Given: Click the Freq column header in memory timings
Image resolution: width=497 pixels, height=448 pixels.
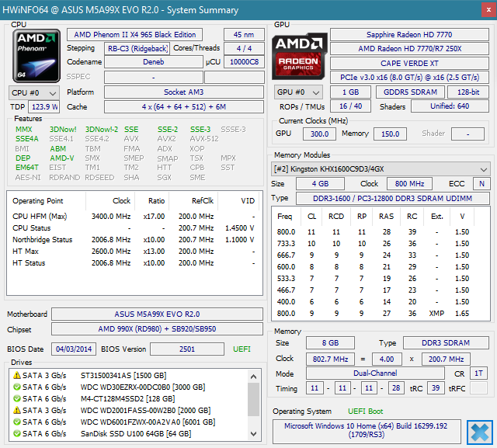Looking at the screenshot, I should pos(285,217).
